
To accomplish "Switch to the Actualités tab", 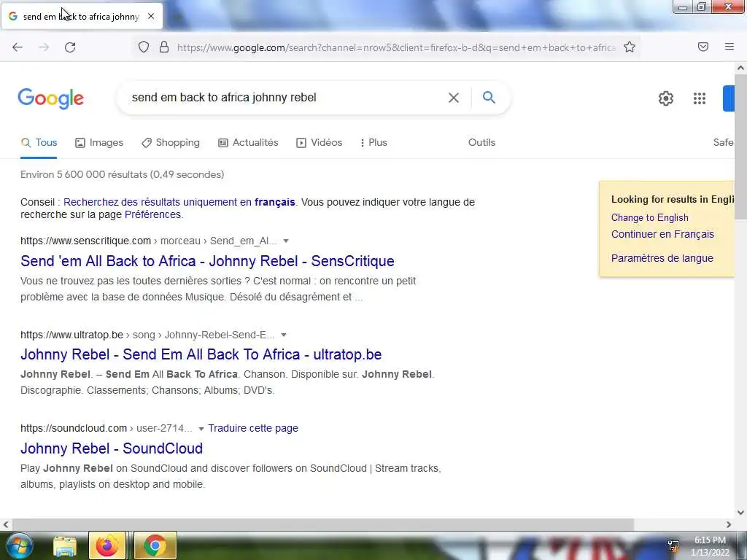I will pos(248,142).
